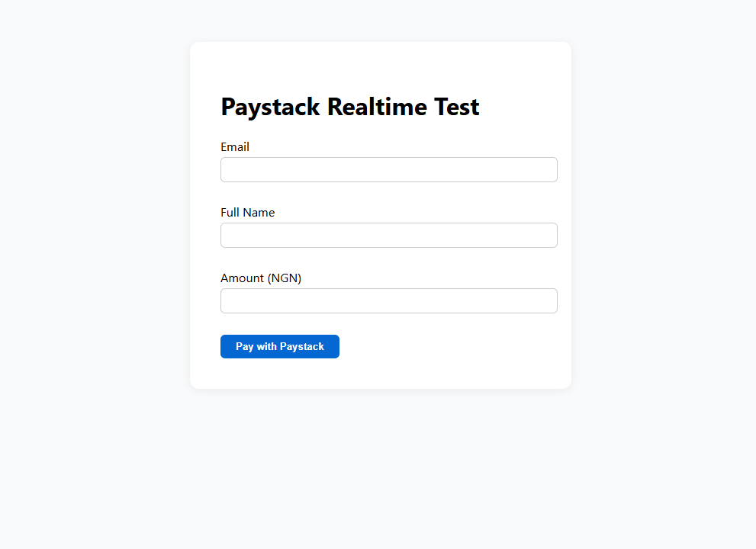Select the text box under the Email label
The height and width of the screenshot is (549, 756).
(388, 169)
